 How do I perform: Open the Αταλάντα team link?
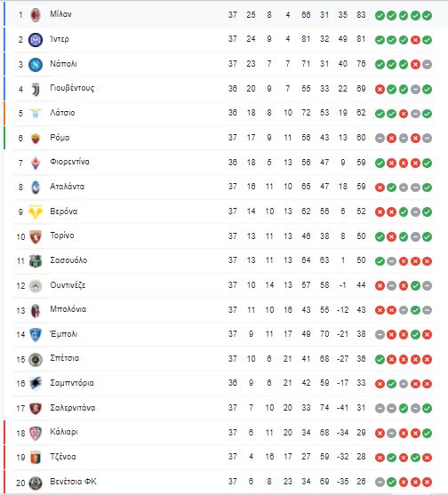tap(67, 187)
